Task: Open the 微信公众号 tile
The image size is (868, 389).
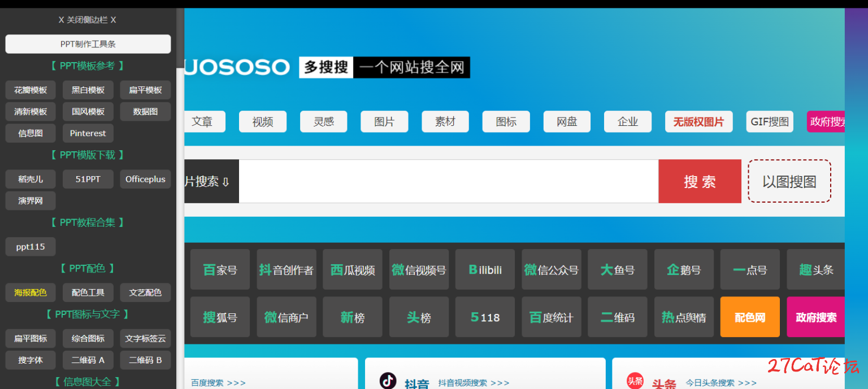Action: [x=552, y=269]
